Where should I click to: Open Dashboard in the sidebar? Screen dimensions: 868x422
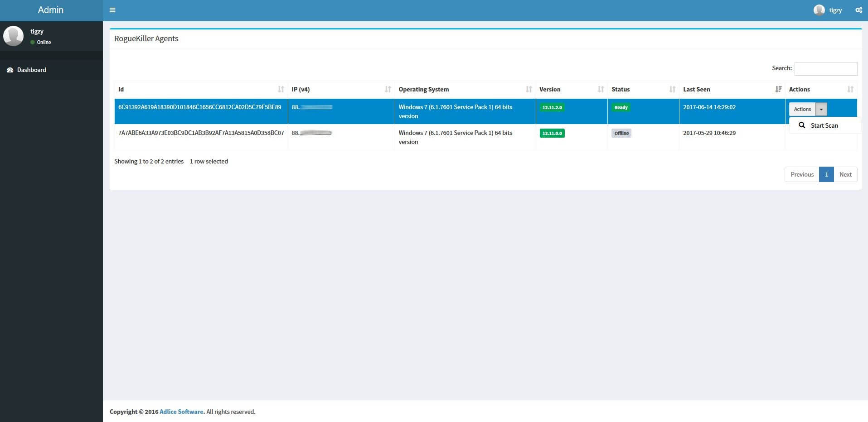click(x=31, y=70)
